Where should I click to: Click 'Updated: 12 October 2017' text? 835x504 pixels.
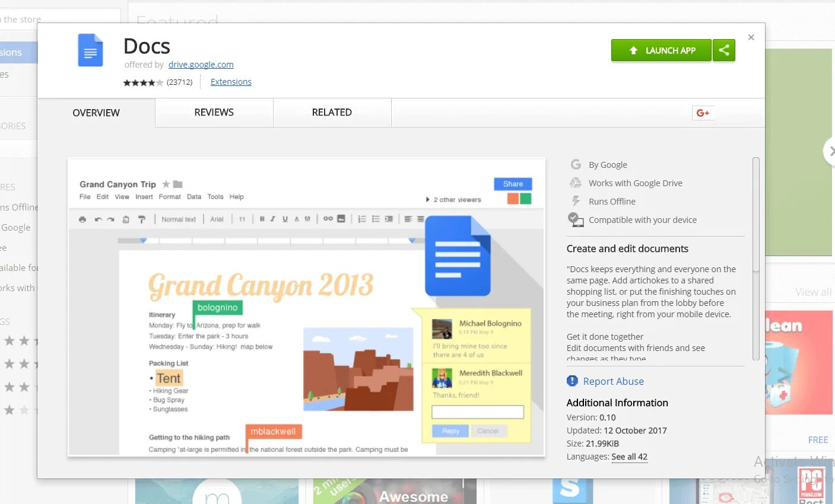tap(617, 430)
